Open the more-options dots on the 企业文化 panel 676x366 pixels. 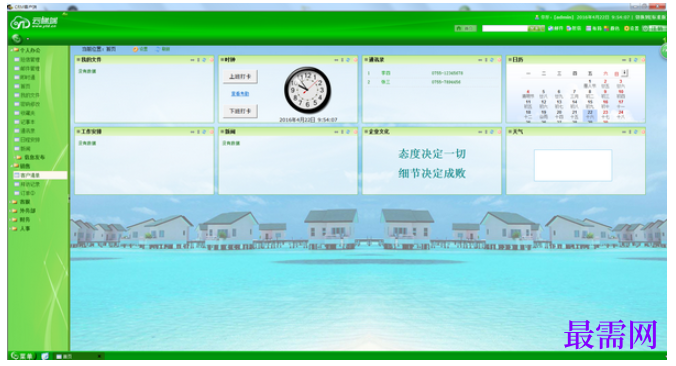tap(486, 132)
